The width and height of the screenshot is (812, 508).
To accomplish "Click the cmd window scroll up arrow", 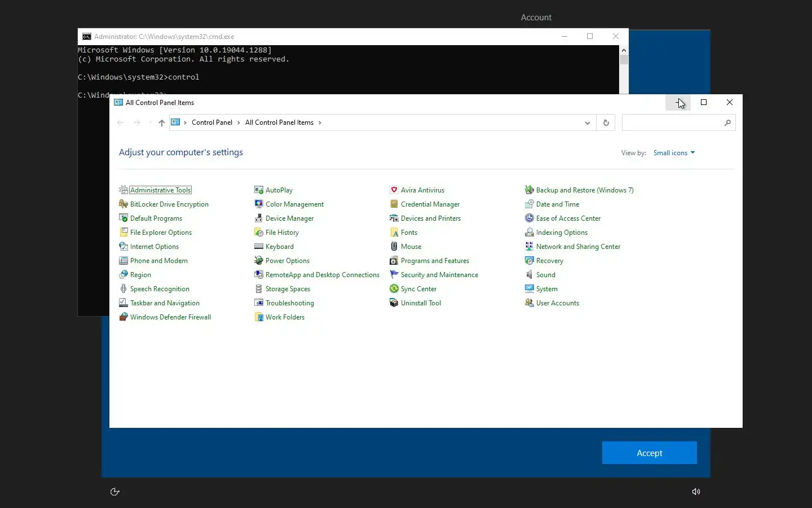I will 624,50.
